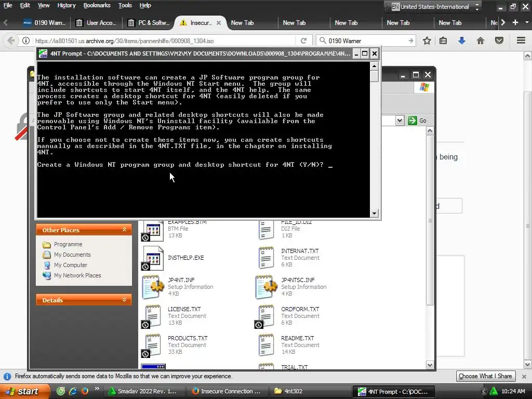Viewport: 532px width, 399px height.
Task: Click the 0190 Warner search field
Action: (366, 41)
